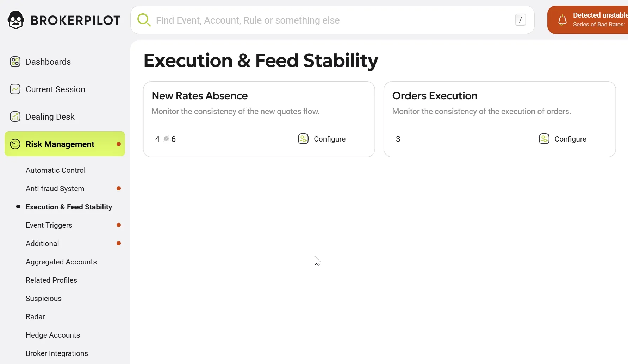Click Configure text on New Rates Absence card
The image size is (628, 364).
(330, 139)
